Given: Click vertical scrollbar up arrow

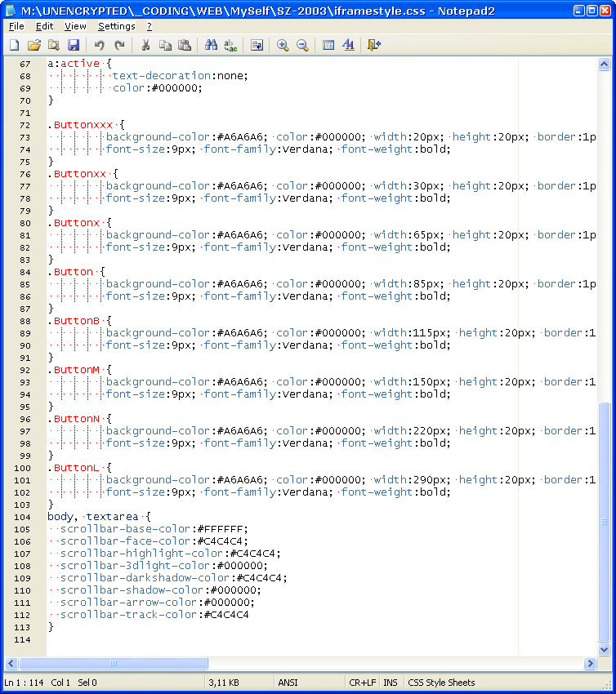Looking at the screenshot, I should pos(604,65).
